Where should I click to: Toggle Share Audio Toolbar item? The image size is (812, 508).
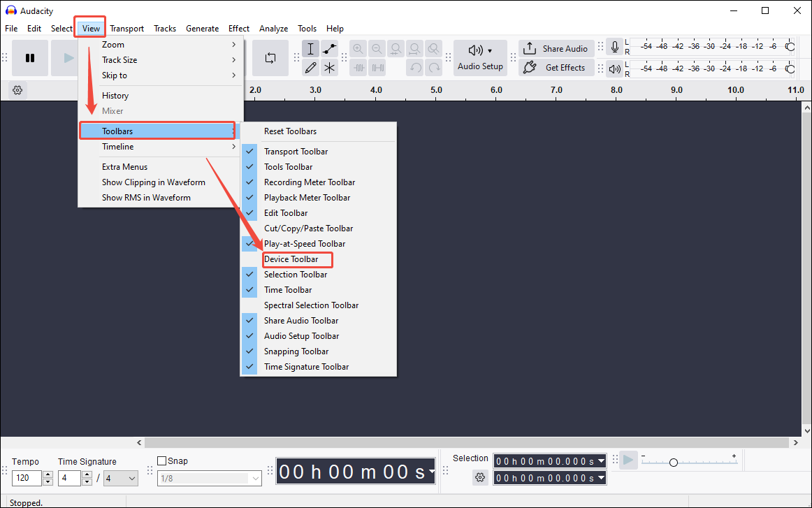319,321
